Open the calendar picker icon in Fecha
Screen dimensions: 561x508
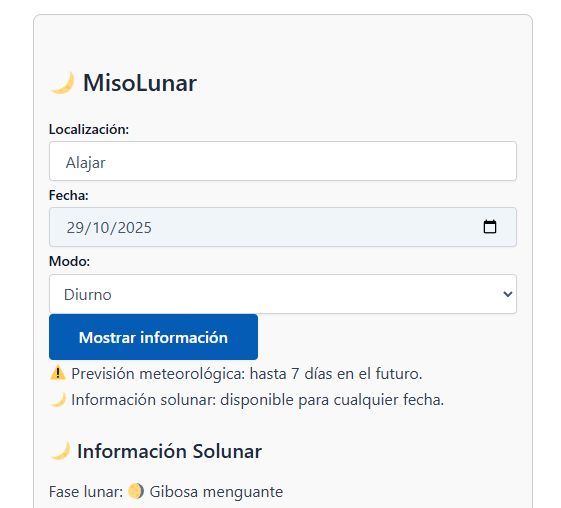point(490,227)
